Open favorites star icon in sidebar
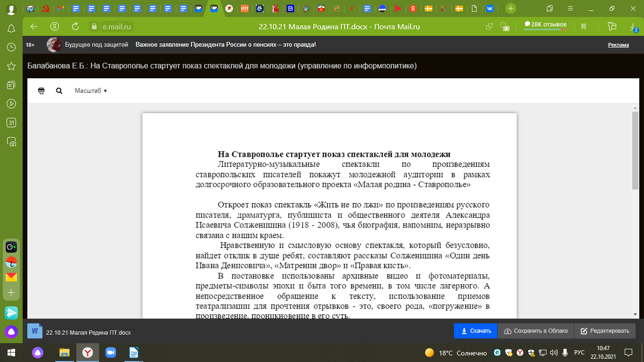The image size is (644, 362). (11, 66)
